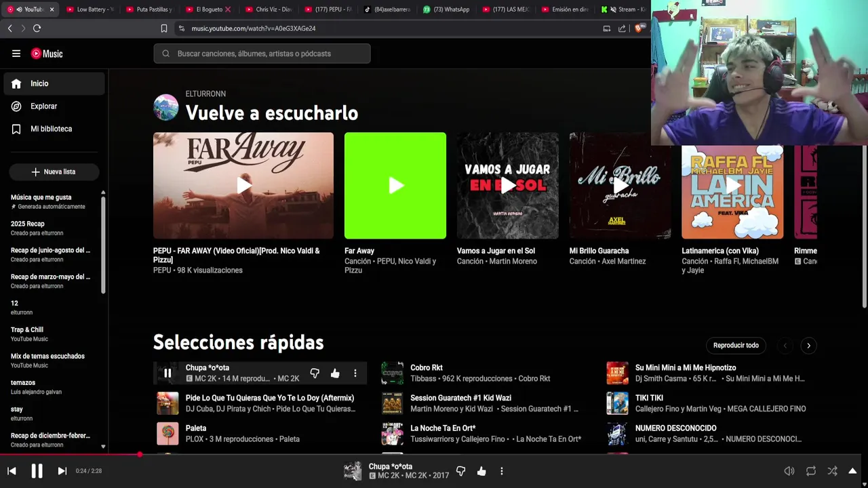Open Recap de diciembre-febrero playlist

click(52, 439)
